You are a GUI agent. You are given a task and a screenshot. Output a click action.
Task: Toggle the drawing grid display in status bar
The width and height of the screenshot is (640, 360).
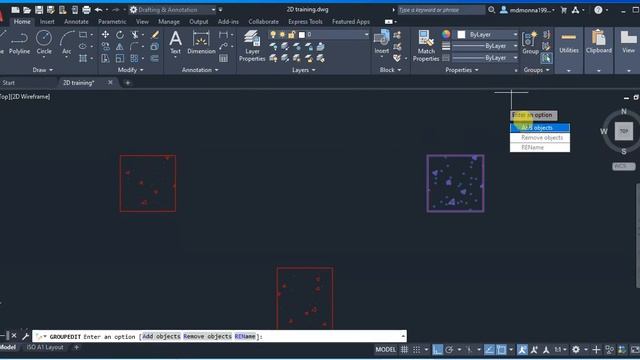click(x=404, y=350)
